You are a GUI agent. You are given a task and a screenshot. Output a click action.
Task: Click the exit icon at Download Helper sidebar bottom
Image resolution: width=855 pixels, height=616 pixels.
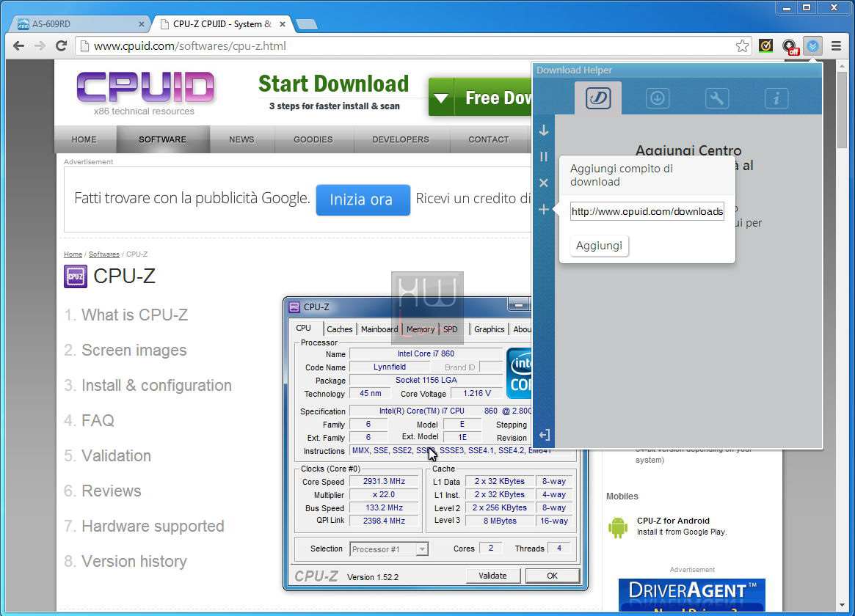coord(544,435)
